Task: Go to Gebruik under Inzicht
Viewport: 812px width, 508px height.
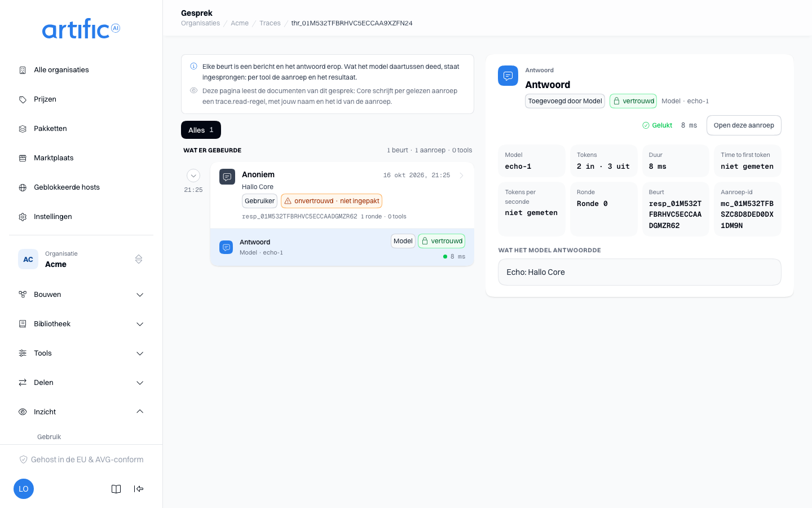Action: [x=49, y=437]
